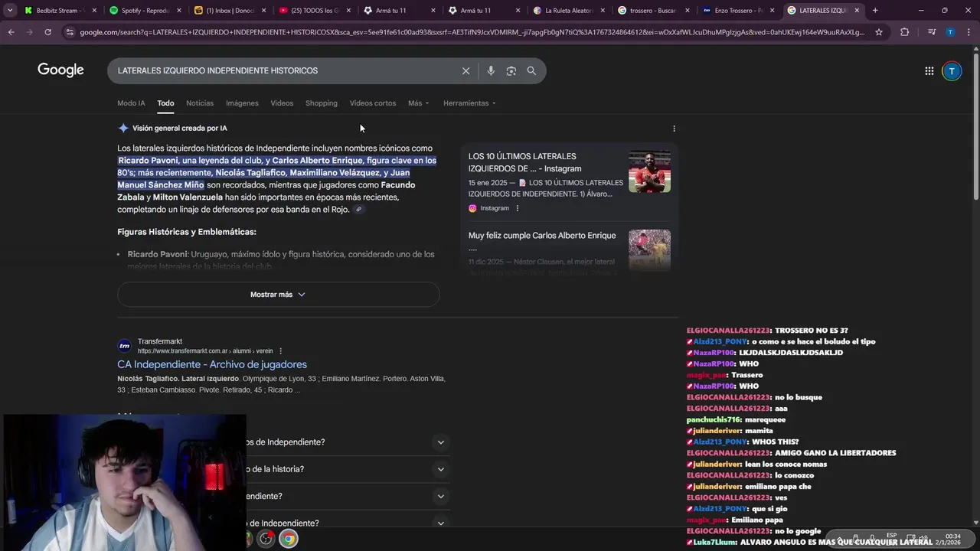Open the 'Más' search filter dropdown
This screenshot has height=551, width=980.
419,103
